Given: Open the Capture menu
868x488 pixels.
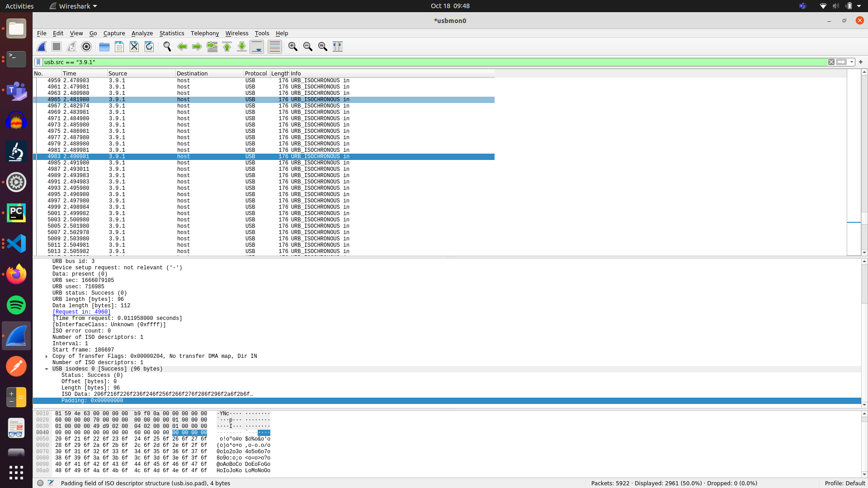Looking at the screenshot, I should (x=114, y=33).
